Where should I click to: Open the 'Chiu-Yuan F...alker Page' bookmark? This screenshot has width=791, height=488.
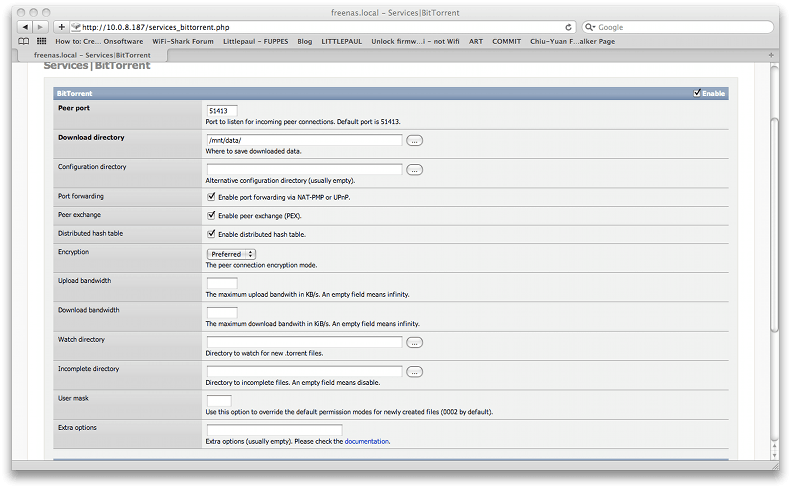pos(573,41)
